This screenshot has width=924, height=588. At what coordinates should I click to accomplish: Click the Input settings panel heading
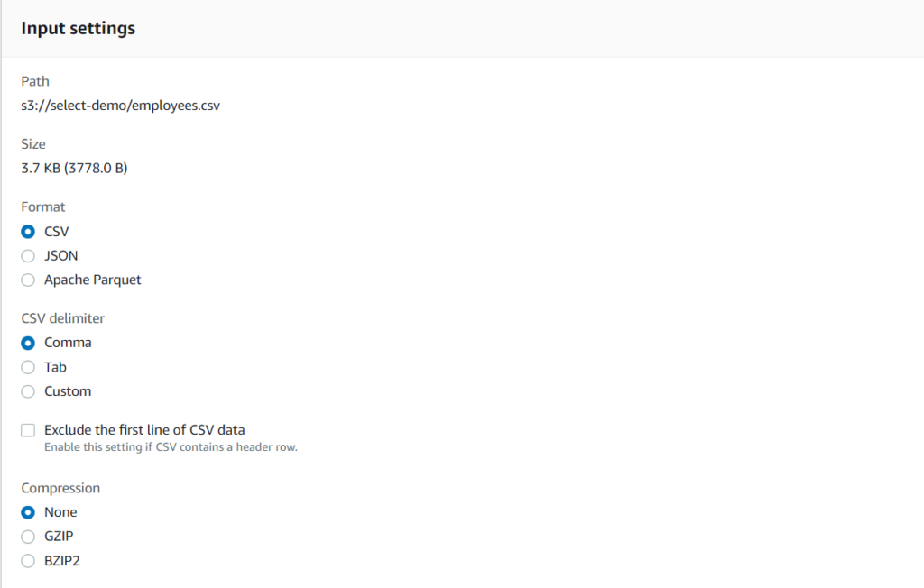[x=79, y=28]
